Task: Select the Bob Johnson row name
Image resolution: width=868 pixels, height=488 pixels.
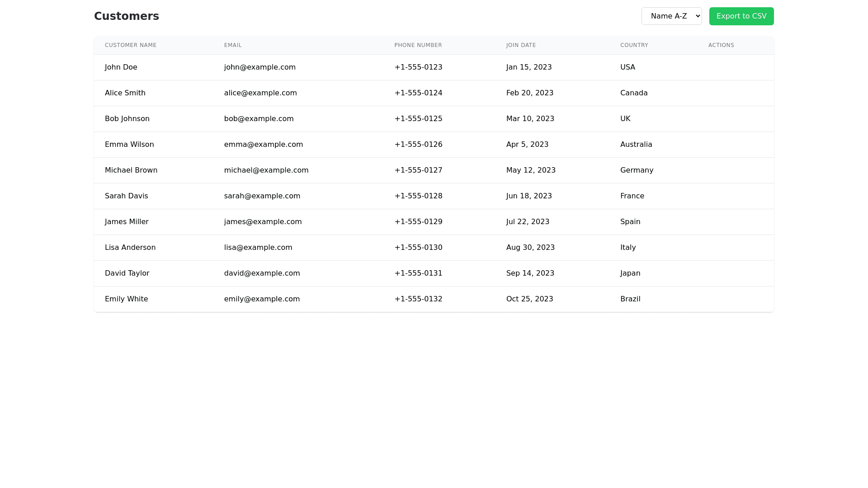Action: pos(127,119)
